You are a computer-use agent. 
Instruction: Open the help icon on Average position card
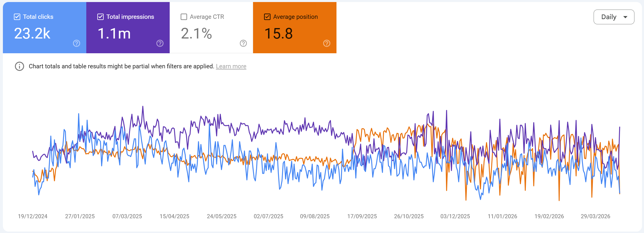pyautogui.click(x=327, y=43)
